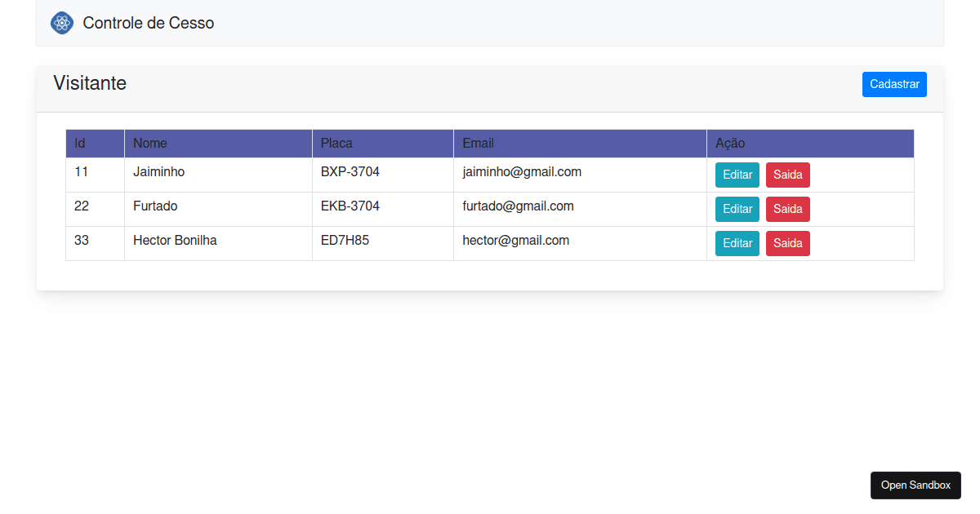980x514 pixels.
Task: Click Editar for visitor Jaiminho
Action: [737, 175]
